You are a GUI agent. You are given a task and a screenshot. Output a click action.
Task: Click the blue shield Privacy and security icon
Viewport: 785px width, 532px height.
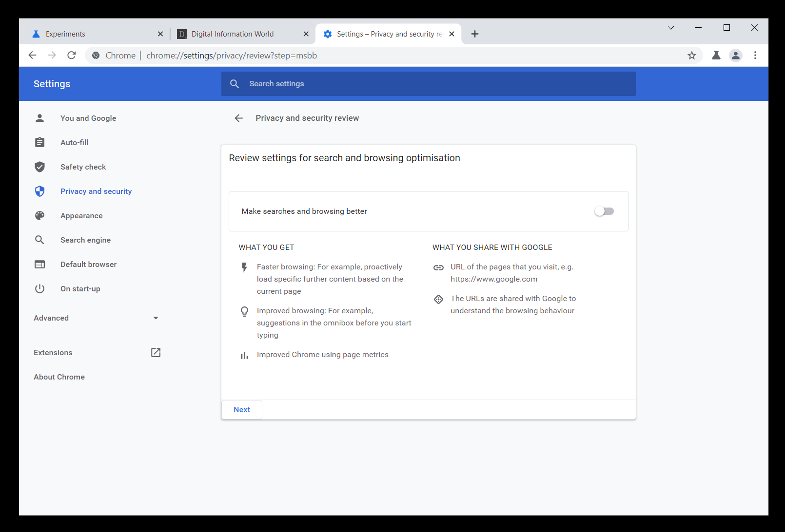pos(40,191)
